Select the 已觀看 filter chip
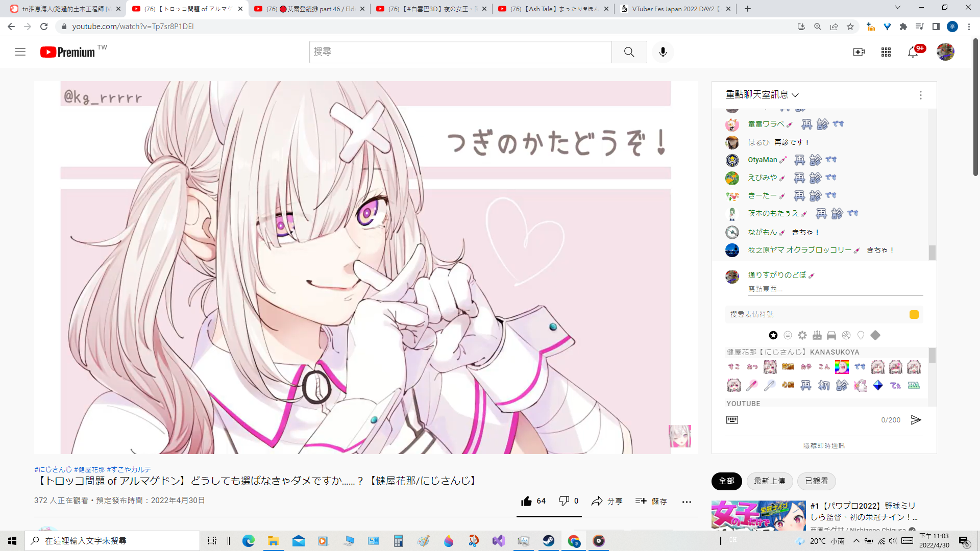The width and height of the screenshot is (980, 551). tap(816, 481)
